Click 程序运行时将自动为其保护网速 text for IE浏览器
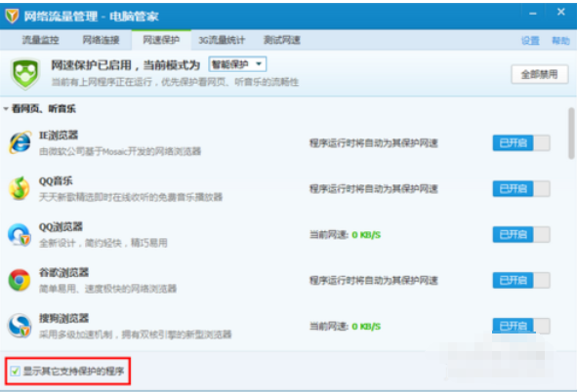This screenshot has width=577, height=392. point(374,143)
